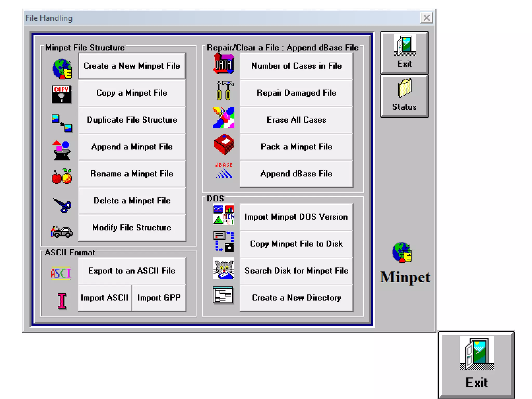Open the Status folder button
This screenshot has width=532, height=399.
coord(404,96)
